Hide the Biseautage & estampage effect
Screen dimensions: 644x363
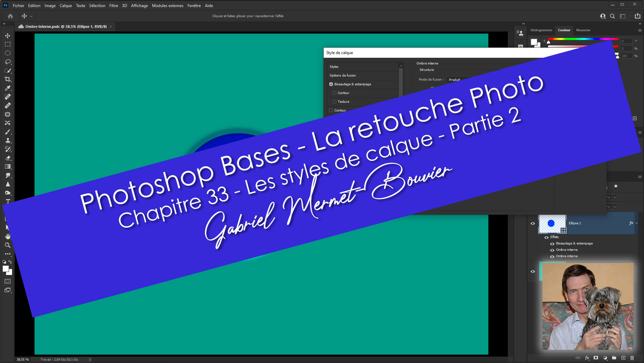[552, 244]
